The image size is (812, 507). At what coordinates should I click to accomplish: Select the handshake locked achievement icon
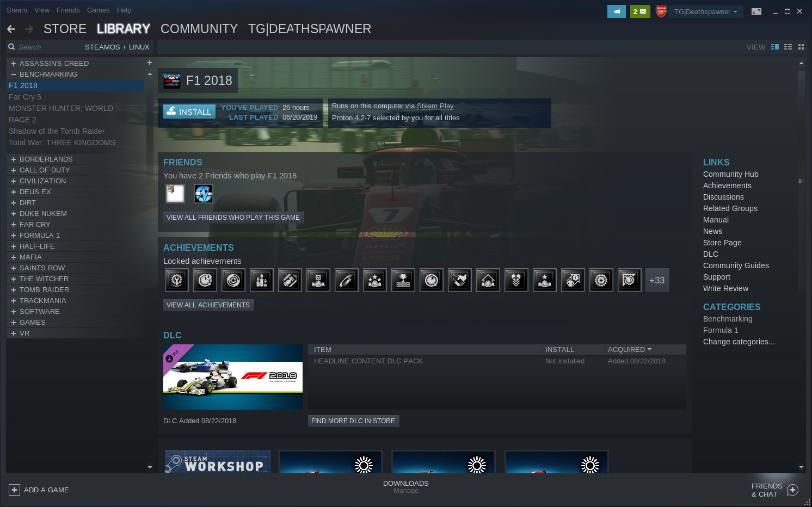(460, 280)
